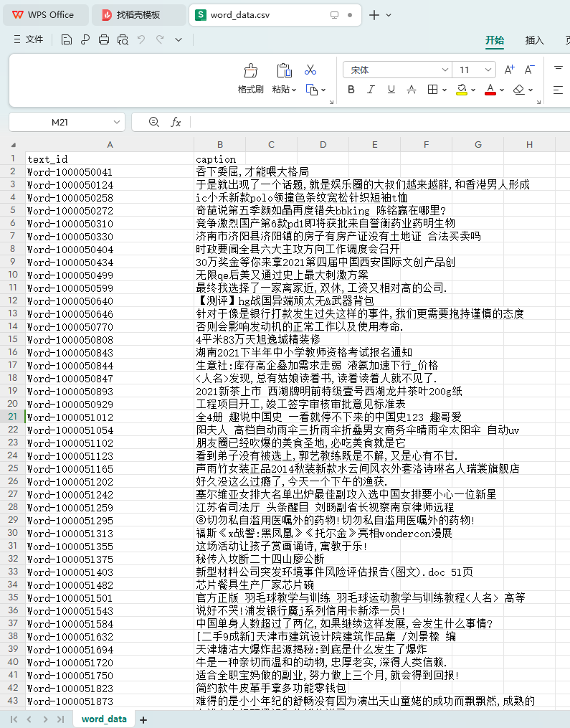This screenshot has width=570, height=728.
Task: Expand the Name Box dropdown arrow
Action: pyautogui.click(x=116, y=122)
